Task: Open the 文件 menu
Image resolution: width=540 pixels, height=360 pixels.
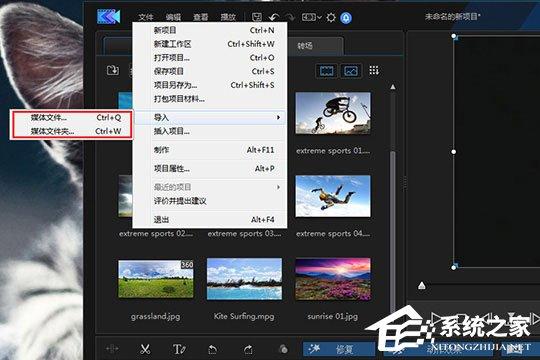Action: click(x=146, y=17)
